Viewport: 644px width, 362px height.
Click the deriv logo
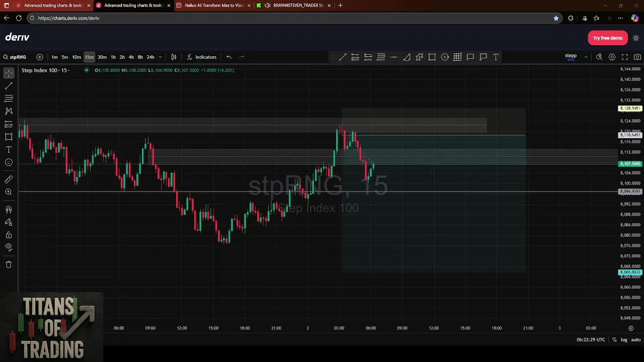coord(17,37)
